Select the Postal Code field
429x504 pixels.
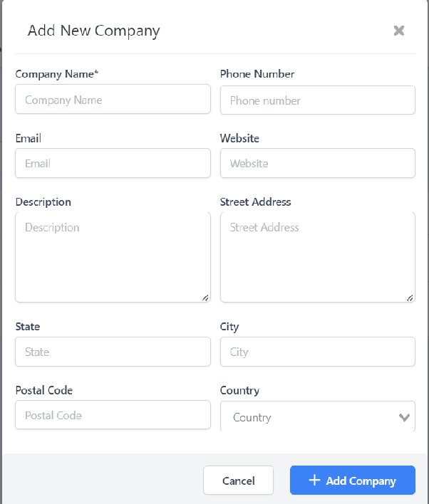click(113, 414)
